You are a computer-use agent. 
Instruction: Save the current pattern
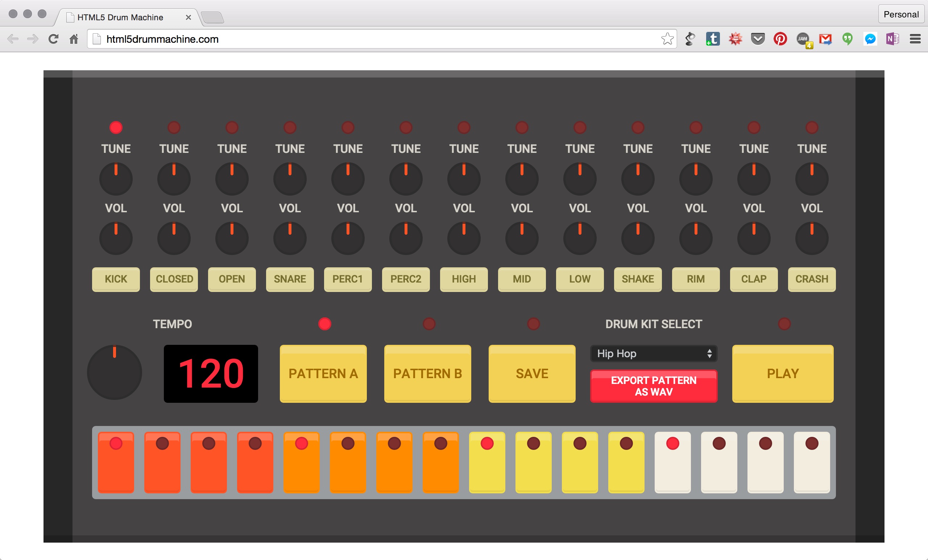tap(532, 373)
